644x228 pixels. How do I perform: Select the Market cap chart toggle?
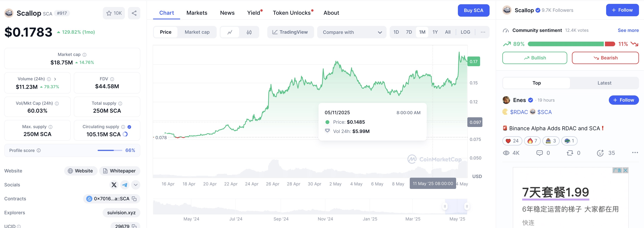pos(197,32)
